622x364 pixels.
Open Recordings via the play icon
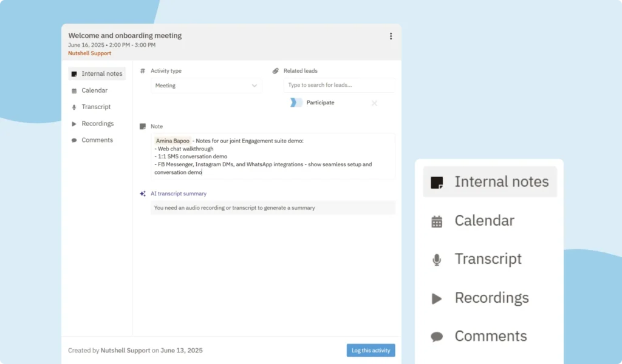coord(73,123)
